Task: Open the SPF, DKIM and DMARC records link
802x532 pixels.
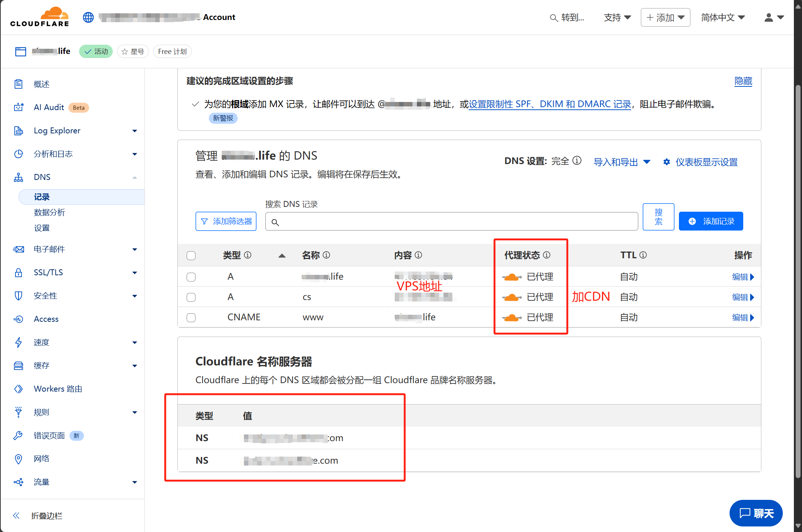Action: pos(550,105)
